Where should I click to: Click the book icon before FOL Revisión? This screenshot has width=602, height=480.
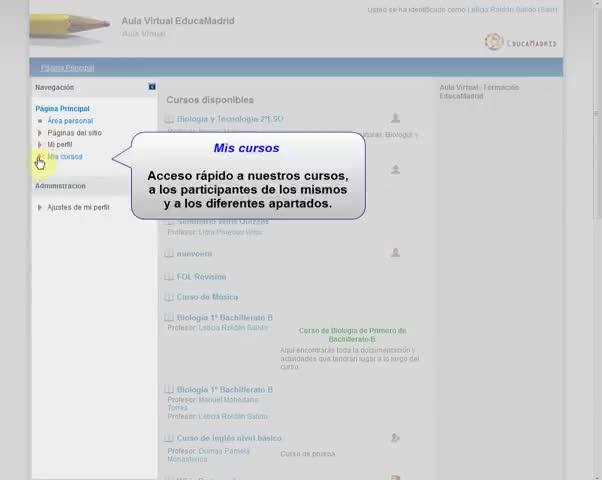coord(169,277)
